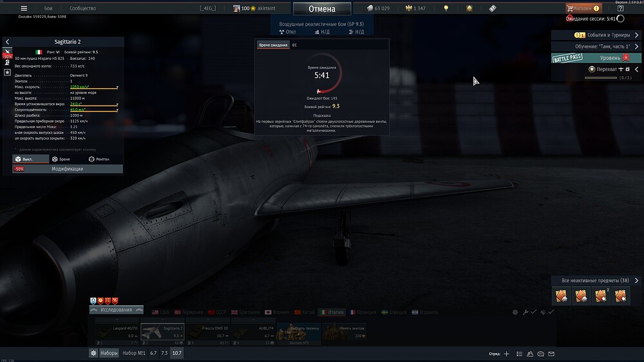Select Франция nation tab

pyautogui.click(x=363, y=312)
